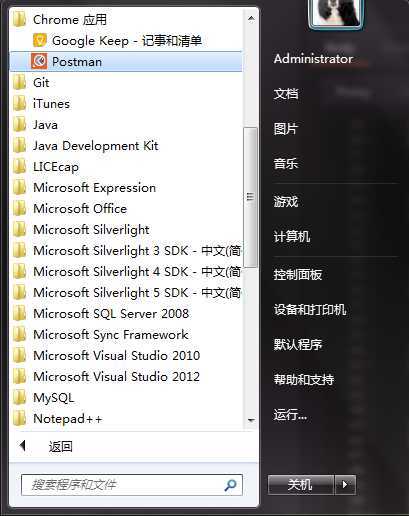409x516 pixels.
Task: Click the iTunes folder icon
Action: point(19,103)
